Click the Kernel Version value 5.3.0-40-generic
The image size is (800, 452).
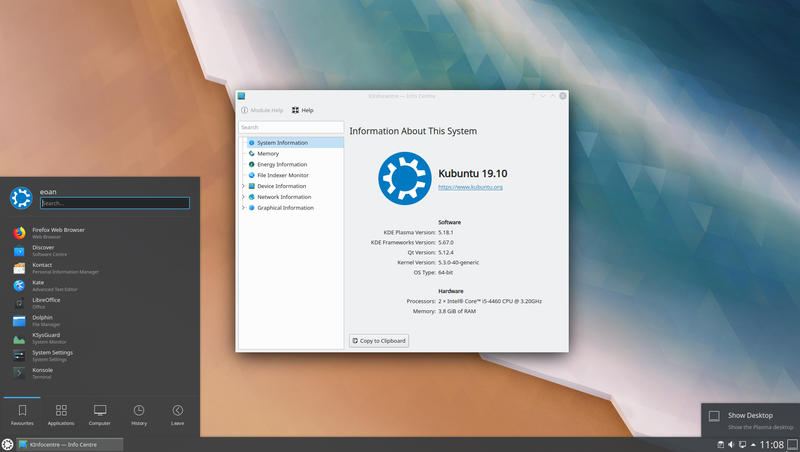point(459,263)
